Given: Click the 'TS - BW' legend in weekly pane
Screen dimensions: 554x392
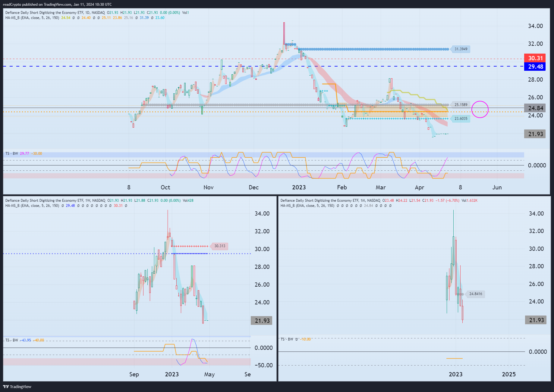Looking at the screenshot, I should 12,340.
